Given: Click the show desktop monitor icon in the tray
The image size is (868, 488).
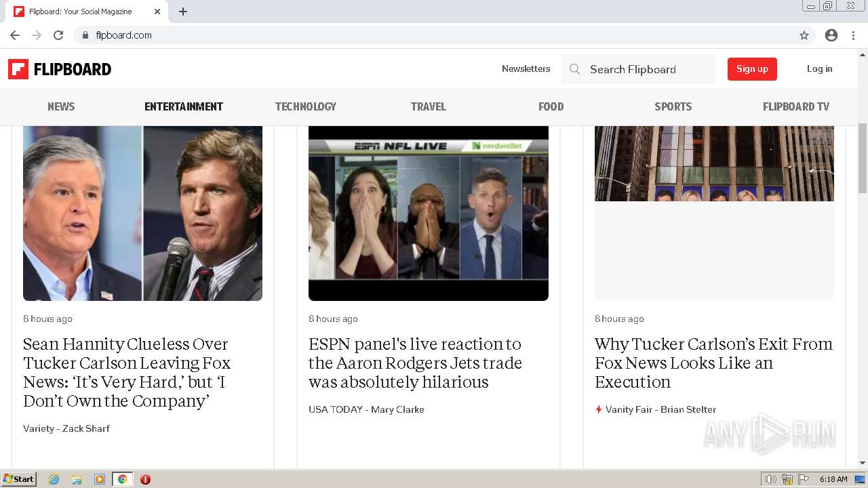Looking at the screenshot, I should [860, 479].
